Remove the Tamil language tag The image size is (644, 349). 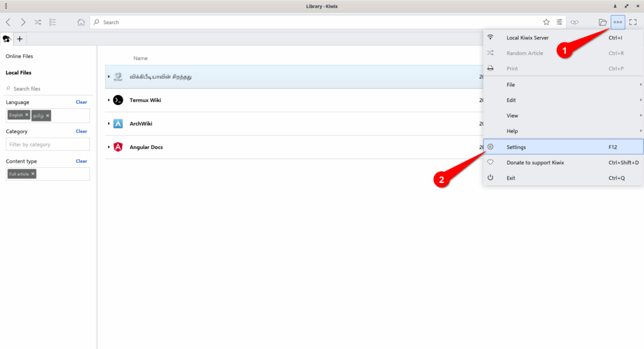coord(48,115)
